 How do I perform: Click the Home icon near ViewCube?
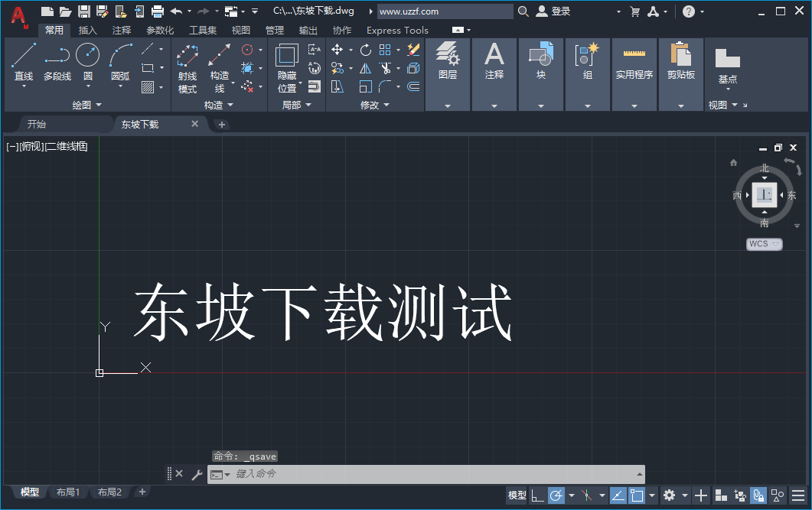(x=733, y=162)
